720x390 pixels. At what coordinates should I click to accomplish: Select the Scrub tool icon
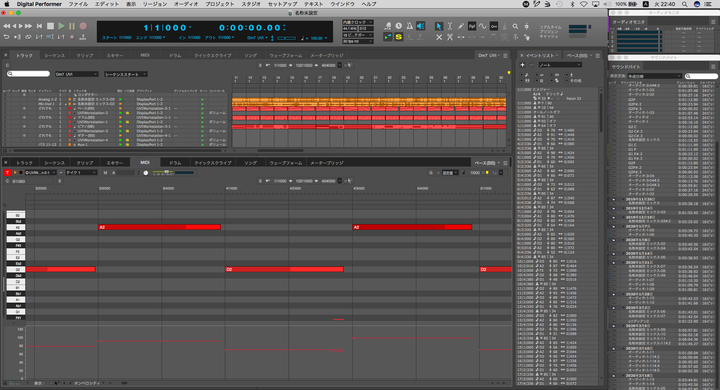527,26
